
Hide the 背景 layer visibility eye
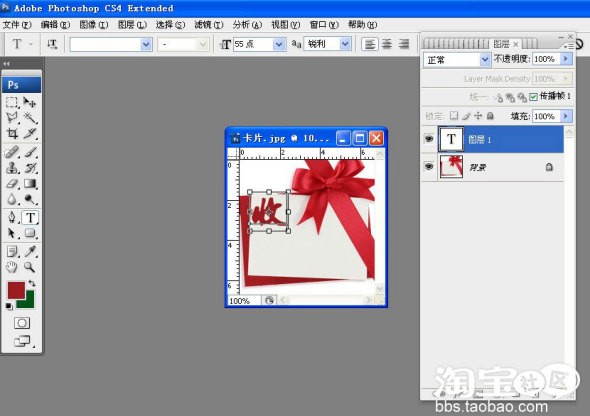click(429, 167)
